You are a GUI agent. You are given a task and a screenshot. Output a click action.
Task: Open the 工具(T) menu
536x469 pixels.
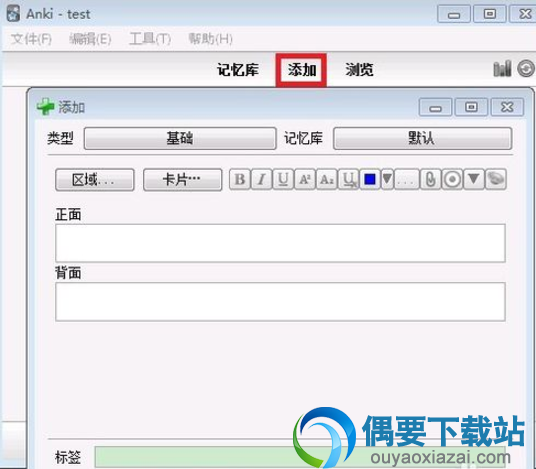pos(150,39)
